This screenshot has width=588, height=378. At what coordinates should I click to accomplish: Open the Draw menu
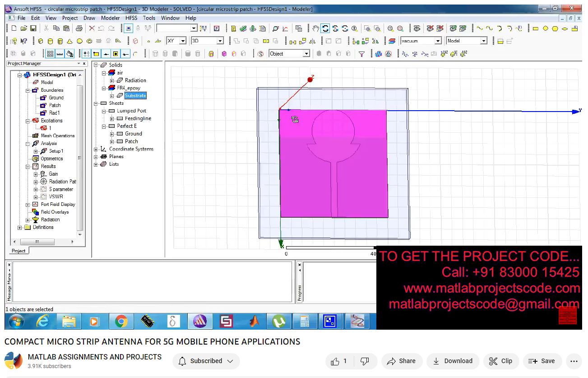coord(89,18)
